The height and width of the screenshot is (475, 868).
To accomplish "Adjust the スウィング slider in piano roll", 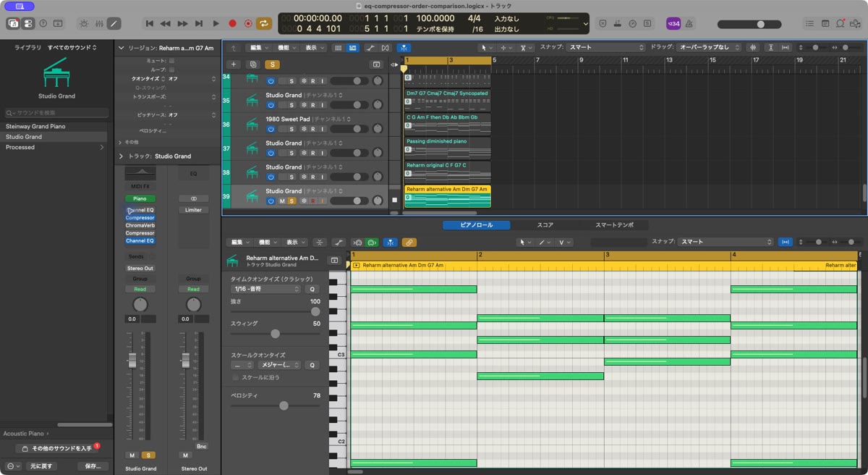I will [275, 334].
